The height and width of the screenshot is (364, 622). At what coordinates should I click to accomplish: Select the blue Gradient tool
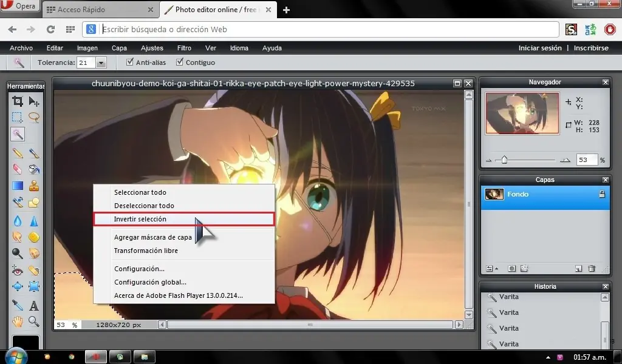[18, 186]
